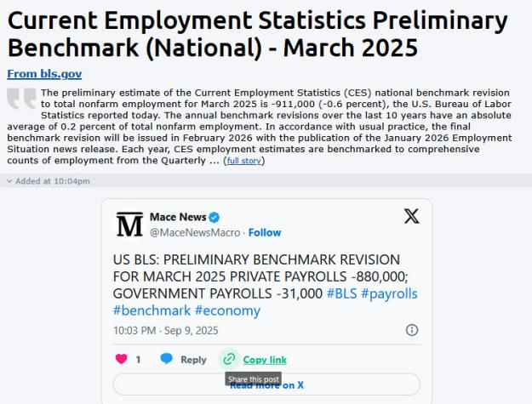Select the #benchmark hashtag
532x404 pixels.
click(152, 310)
